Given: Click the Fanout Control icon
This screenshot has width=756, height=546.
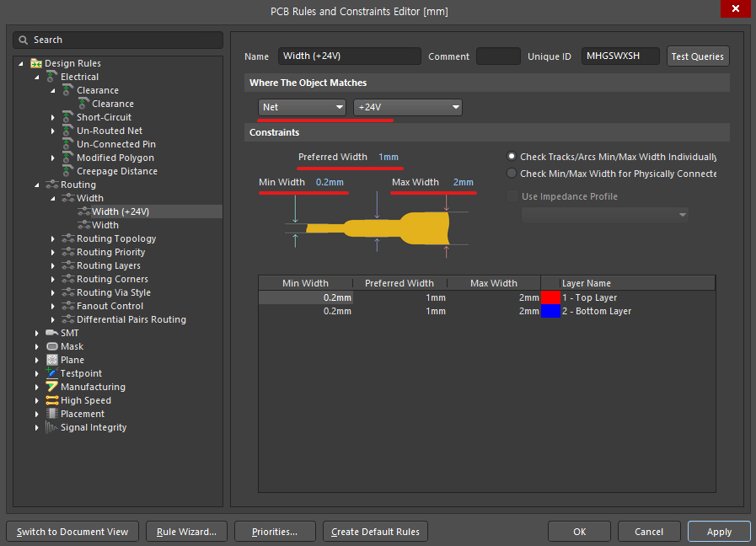Looking at the screenshot, I should click(68, 306).
